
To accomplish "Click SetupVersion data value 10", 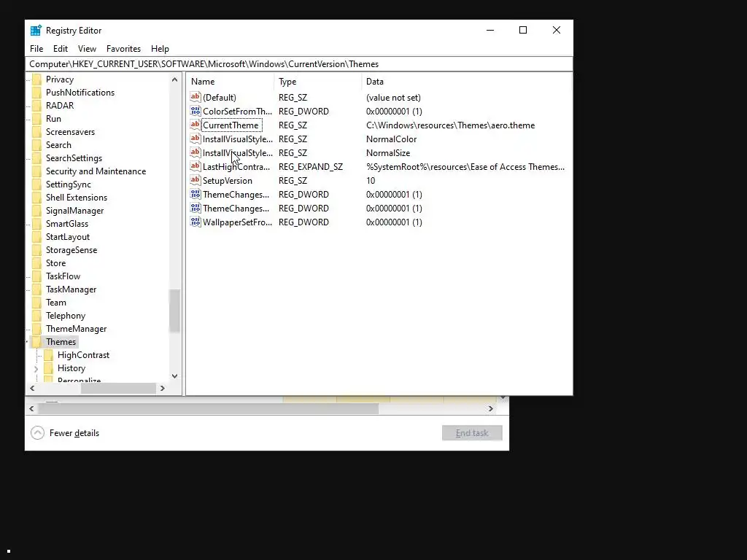I will coord(371,181).
